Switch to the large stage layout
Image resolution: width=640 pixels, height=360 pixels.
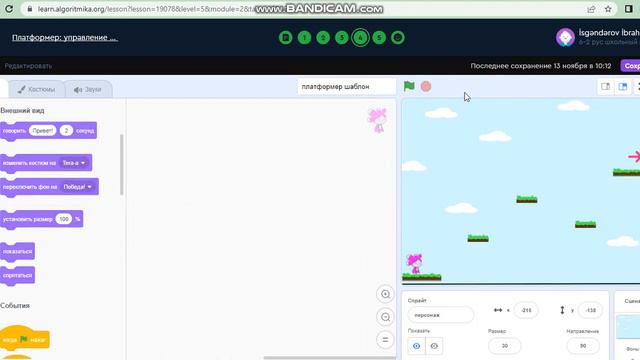(x=623, y=87)
